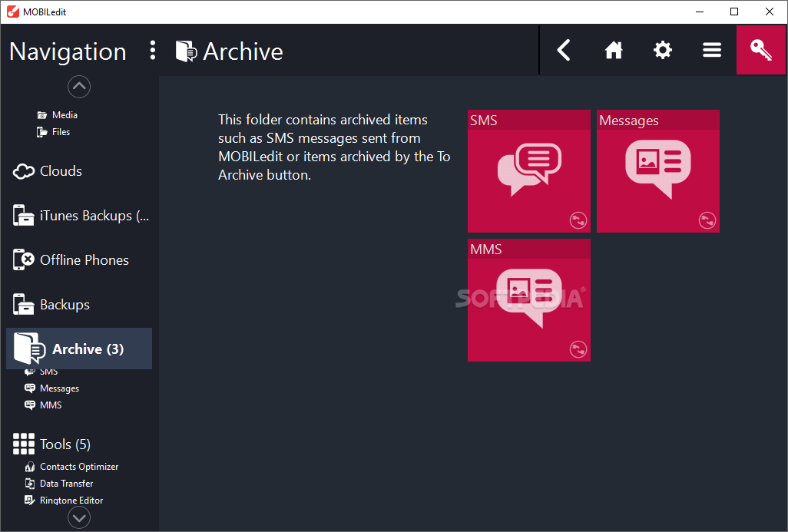Click the Contacts Optimizer icon

pos(30,468)
